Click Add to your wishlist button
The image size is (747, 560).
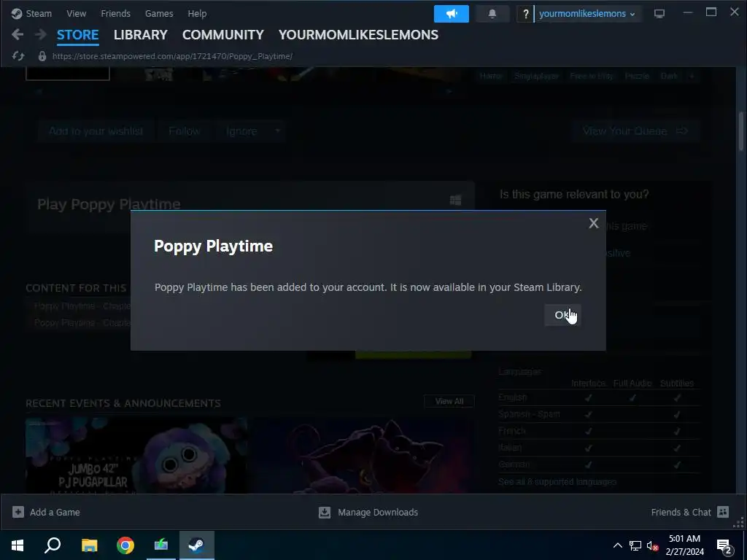[96, 131]
